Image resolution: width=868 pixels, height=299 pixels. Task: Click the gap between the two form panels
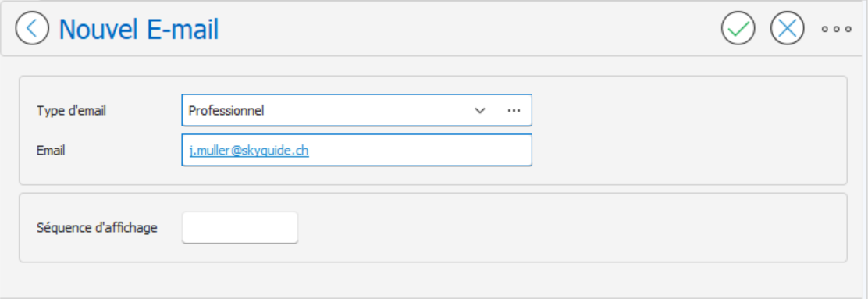[x=432, y=189]
